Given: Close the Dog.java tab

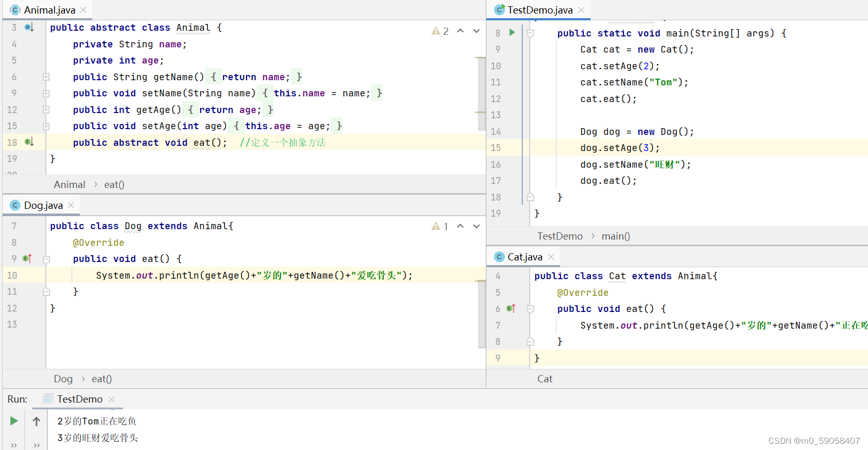Looking at the screenshot, I should pyautogui.click(x=71, y=205).
